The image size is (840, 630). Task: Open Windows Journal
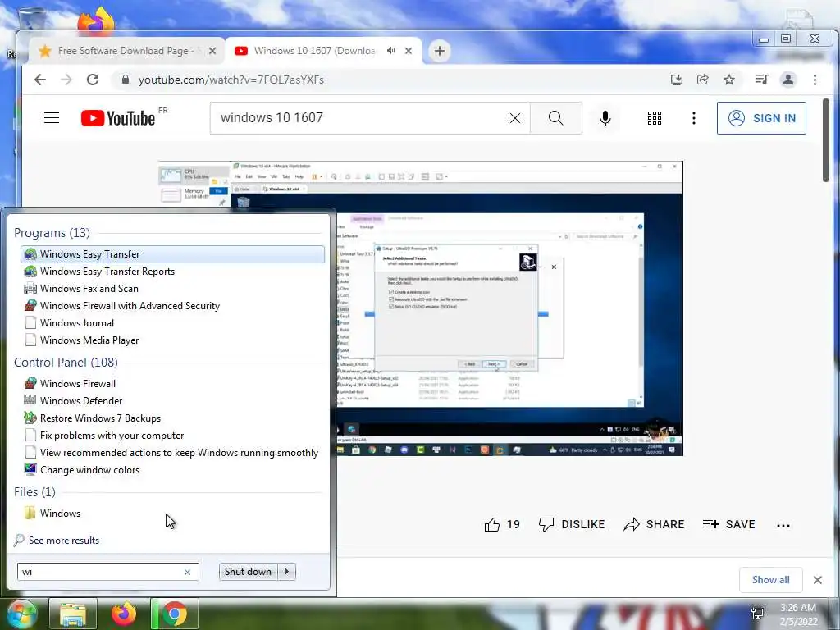coord(172,322)
